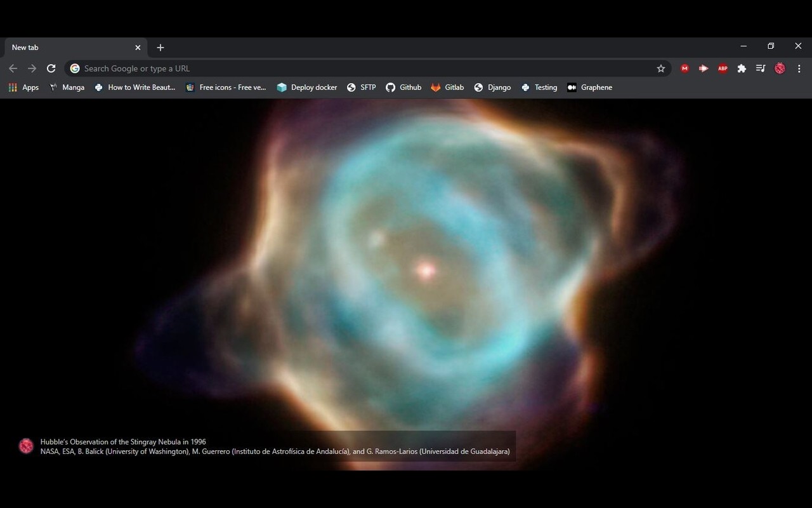The width and height of the screenshot is (812, 508).
Task: Close the New tab tab
Action: pos(138,48)
